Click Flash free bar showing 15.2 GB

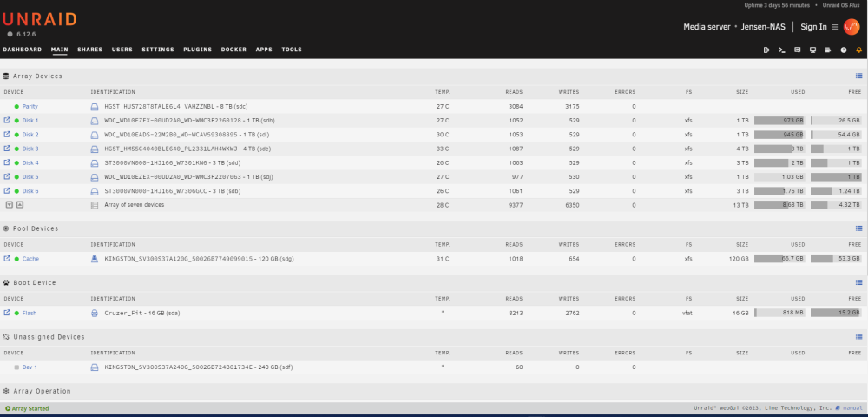pos(836,313)
